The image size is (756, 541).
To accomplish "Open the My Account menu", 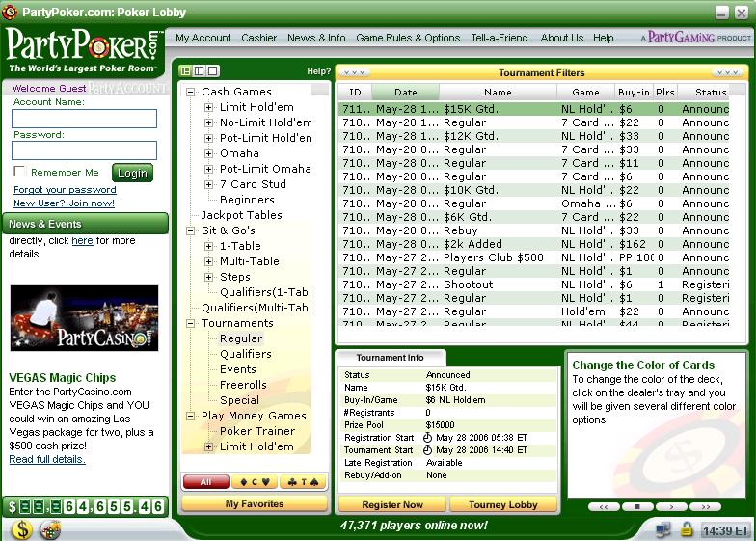I will pyautogui.click(x=202, y=38).
